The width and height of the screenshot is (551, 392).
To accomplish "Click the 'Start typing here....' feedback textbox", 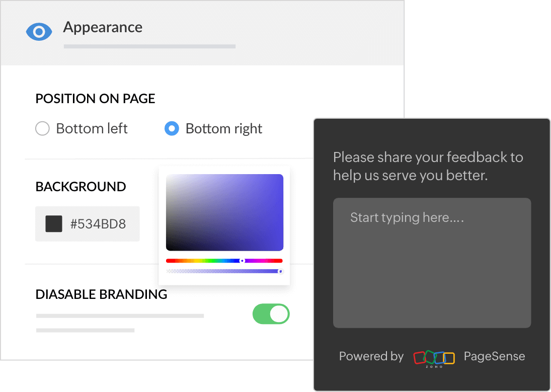I will tap(432, 263).
